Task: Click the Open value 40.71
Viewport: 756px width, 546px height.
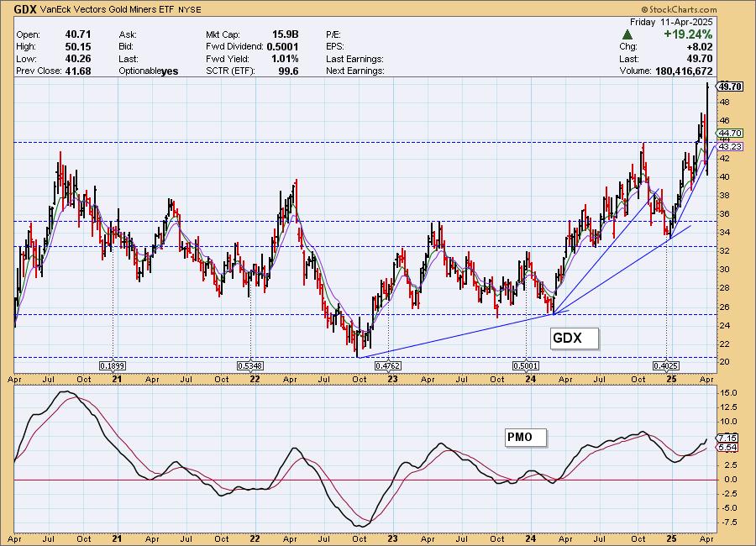Action: pos(78,34)
